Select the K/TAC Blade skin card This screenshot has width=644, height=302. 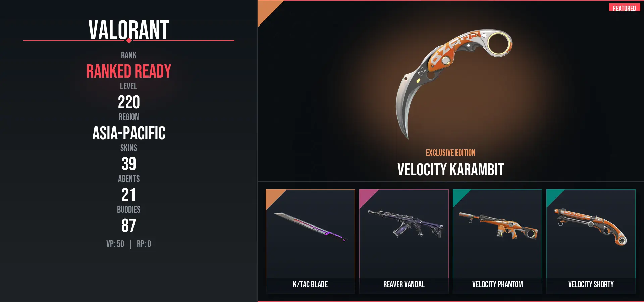pyautogui.click(x=310, y=242)
